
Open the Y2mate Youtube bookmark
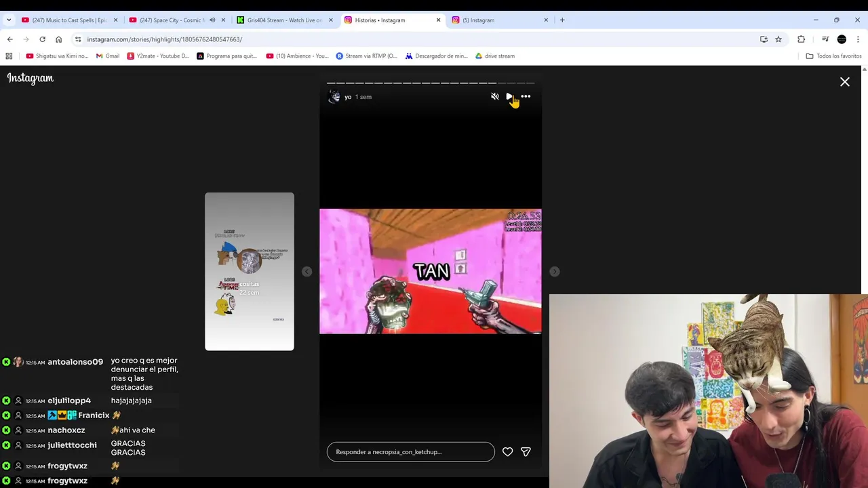click(x=158, y=56)
